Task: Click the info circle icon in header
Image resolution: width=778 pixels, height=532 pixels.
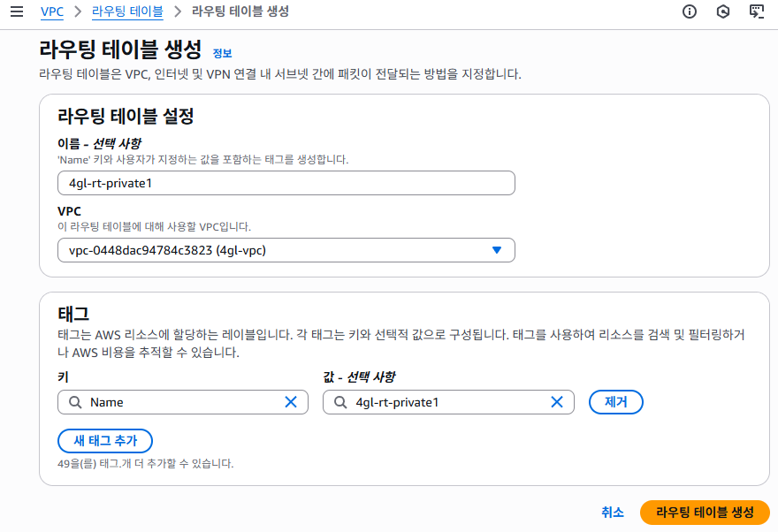Action: (x=690, y=11)
